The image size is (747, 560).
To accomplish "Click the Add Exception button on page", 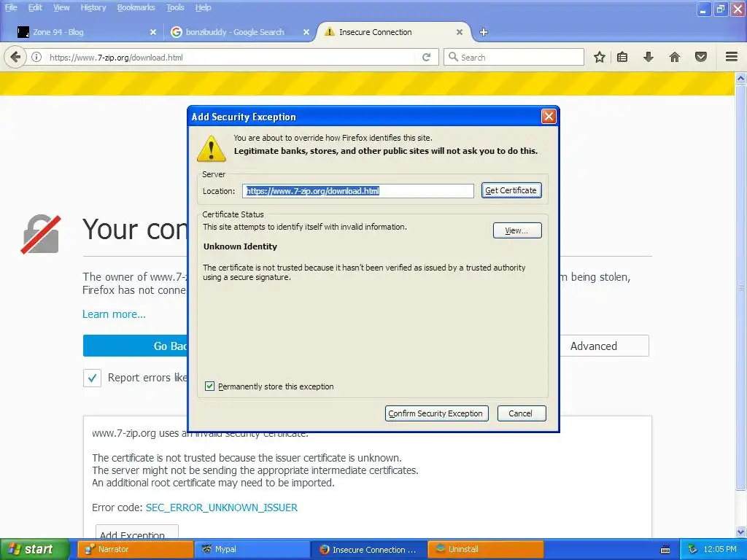I will click(x=136, y=532).
